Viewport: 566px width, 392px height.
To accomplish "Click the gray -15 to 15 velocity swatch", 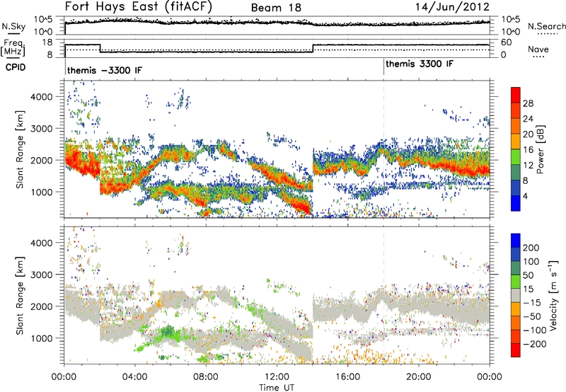I will (516, 295).
